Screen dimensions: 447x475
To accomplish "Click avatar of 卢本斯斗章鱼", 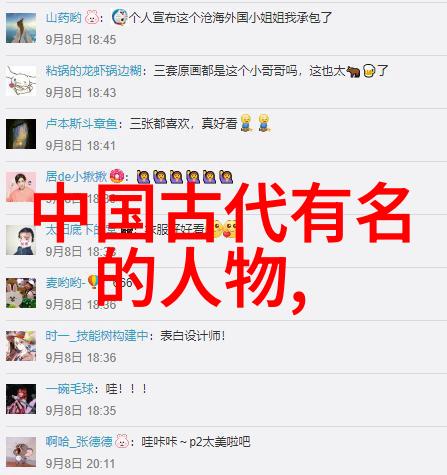I will coord(21,134).
